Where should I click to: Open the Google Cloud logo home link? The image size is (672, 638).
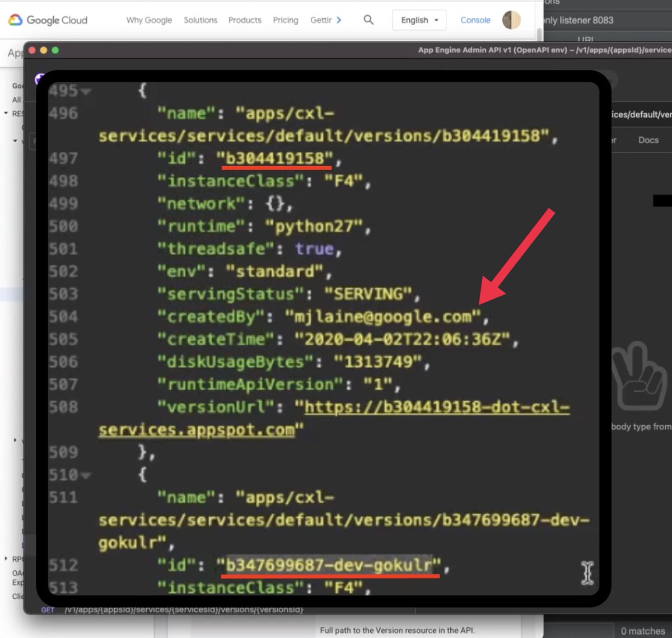pos(48,20)
